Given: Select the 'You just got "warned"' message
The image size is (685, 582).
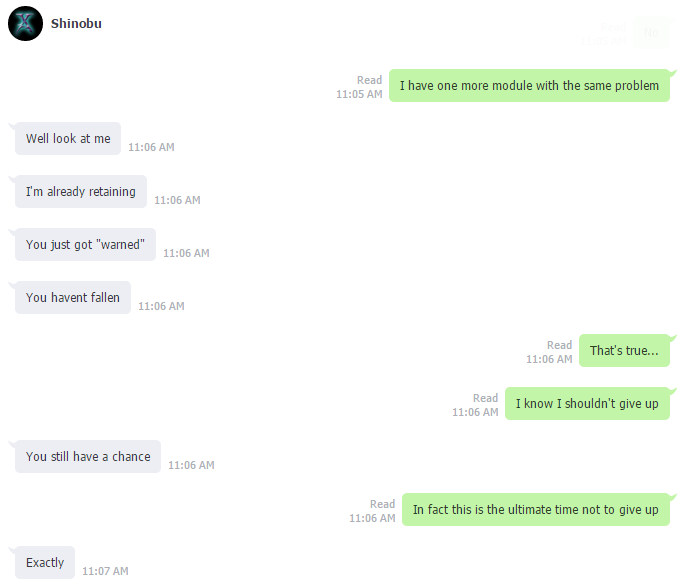Looking at the screenshot, I should tap(85, 244).
